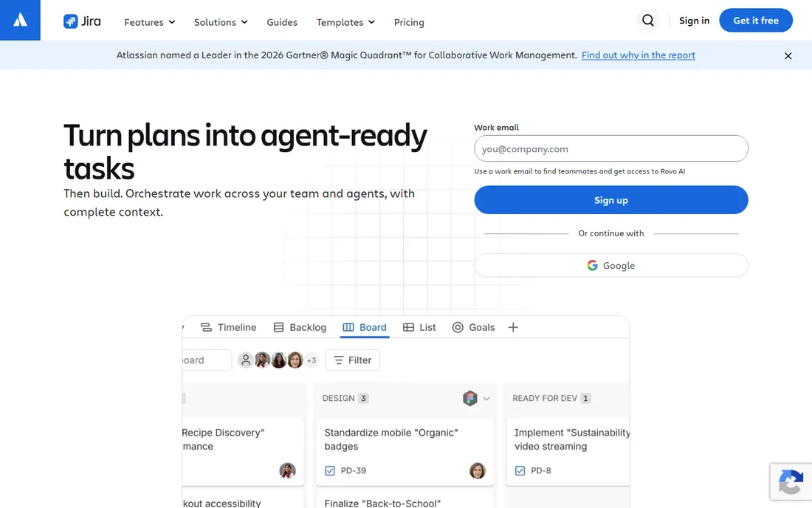Expand the Solutions menu
Viewport: 812px width, 508px height.
[221, 22]
